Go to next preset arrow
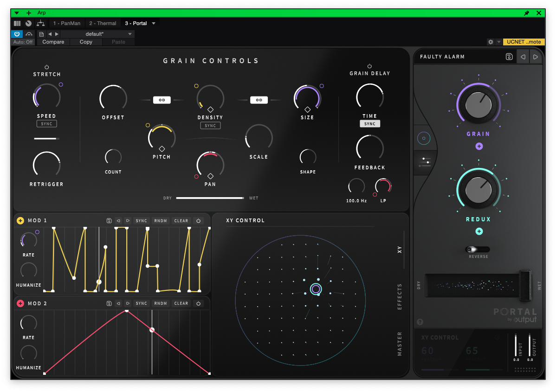 [536, 57]
